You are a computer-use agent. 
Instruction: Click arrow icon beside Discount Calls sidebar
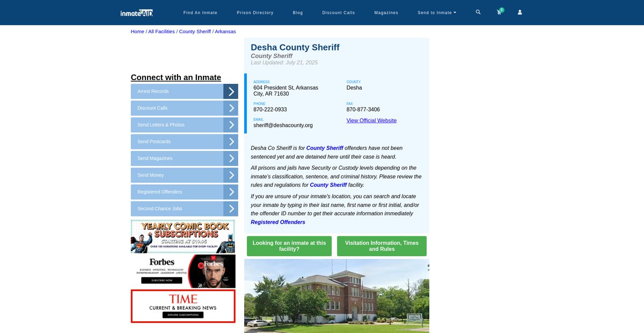coord(231,108)
